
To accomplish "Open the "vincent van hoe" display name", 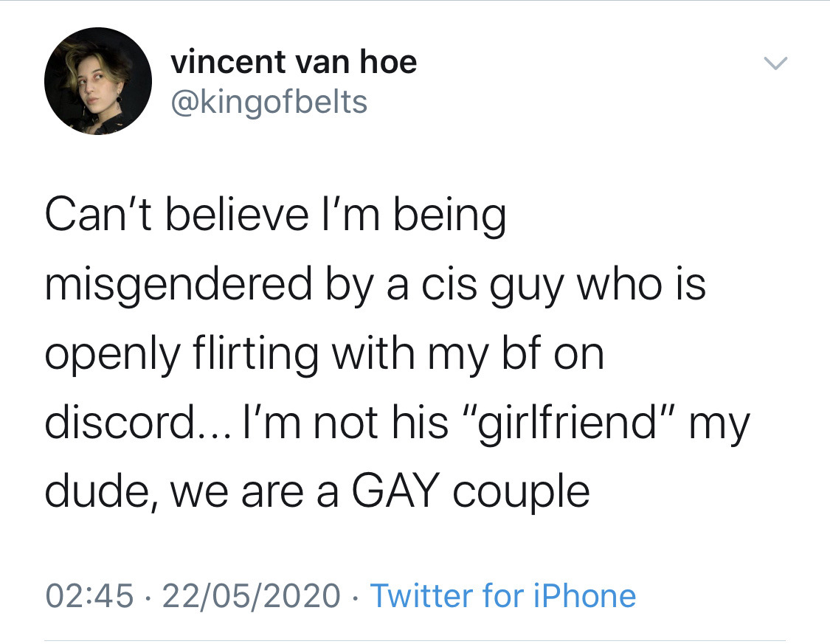I will 294,62.
